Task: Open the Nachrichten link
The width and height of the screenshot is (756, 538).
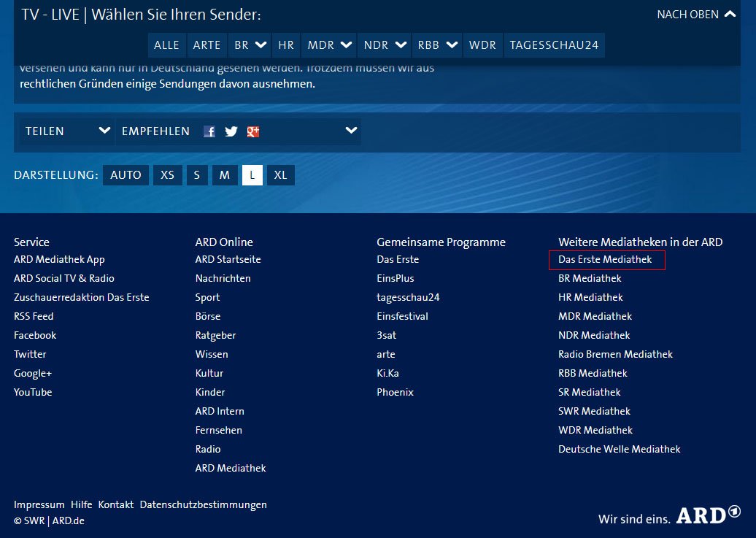Action: [223, 278]
